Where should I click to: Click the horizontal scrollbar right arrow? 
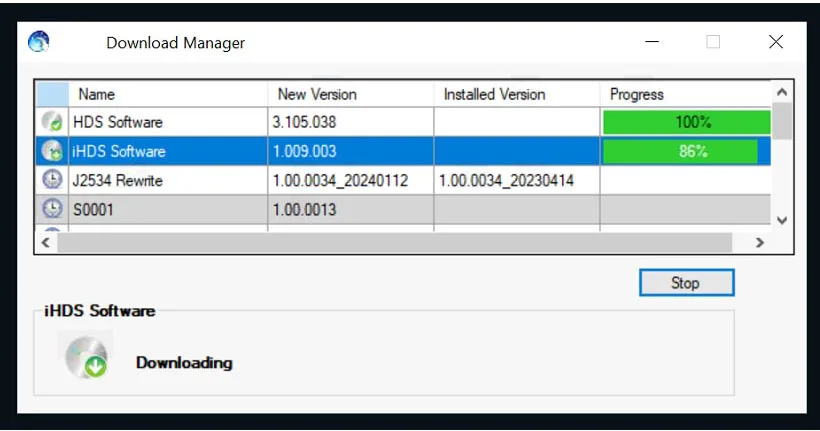click(760, 242)
